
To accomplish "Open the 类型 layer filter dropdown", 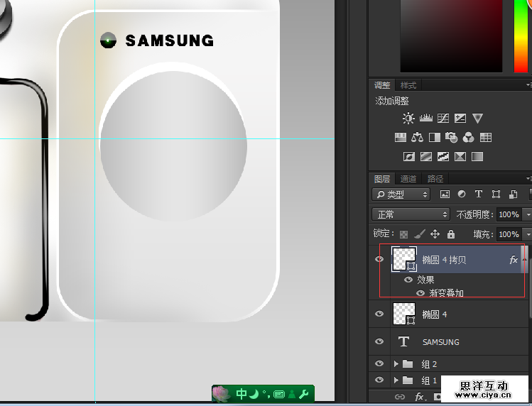I will click(x=401, y=194).
